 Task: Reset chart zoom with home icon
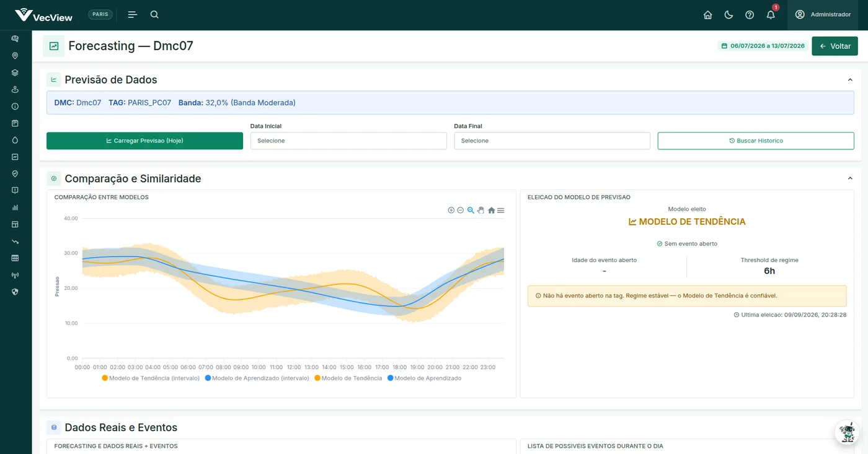tap(491, 211)
